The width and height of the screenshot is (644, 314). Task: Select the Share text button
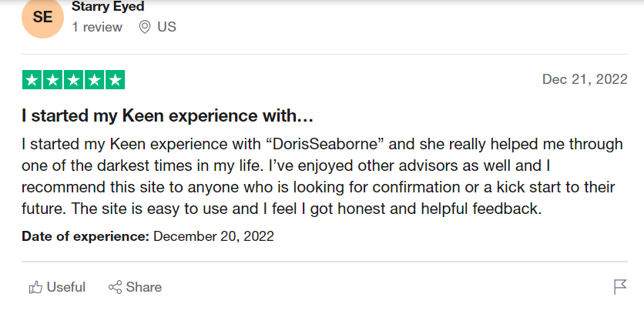click(144, 287)
